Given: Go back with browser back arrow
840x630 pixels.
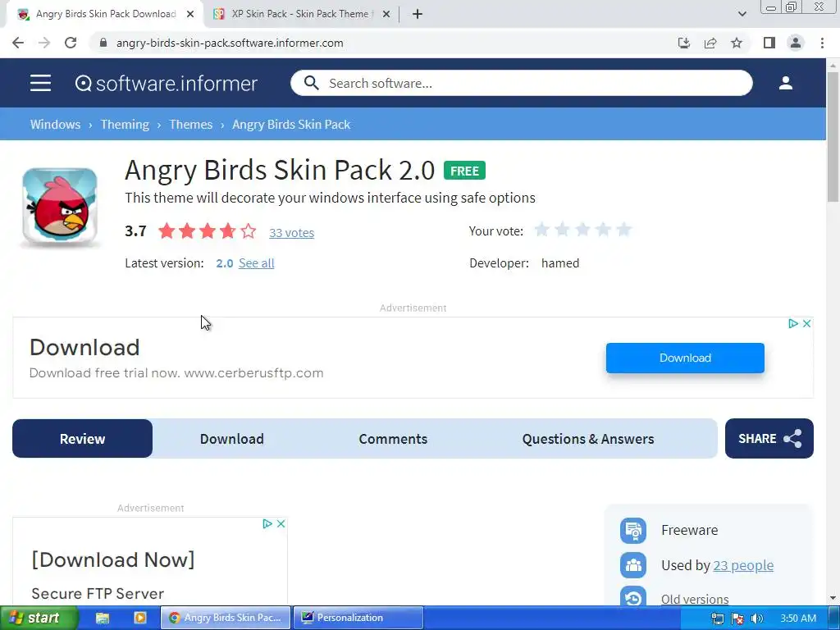Looking at the screenshot, I should tap(18, 43).
